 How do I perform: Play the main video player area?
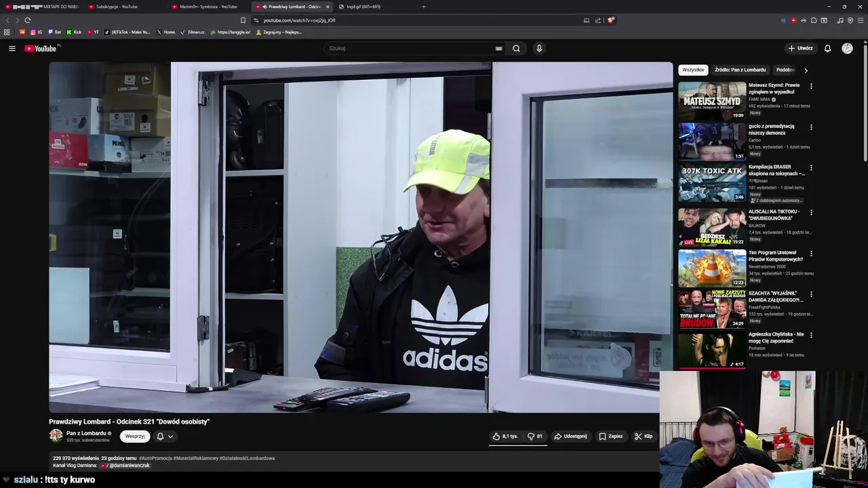click(361, 237)
